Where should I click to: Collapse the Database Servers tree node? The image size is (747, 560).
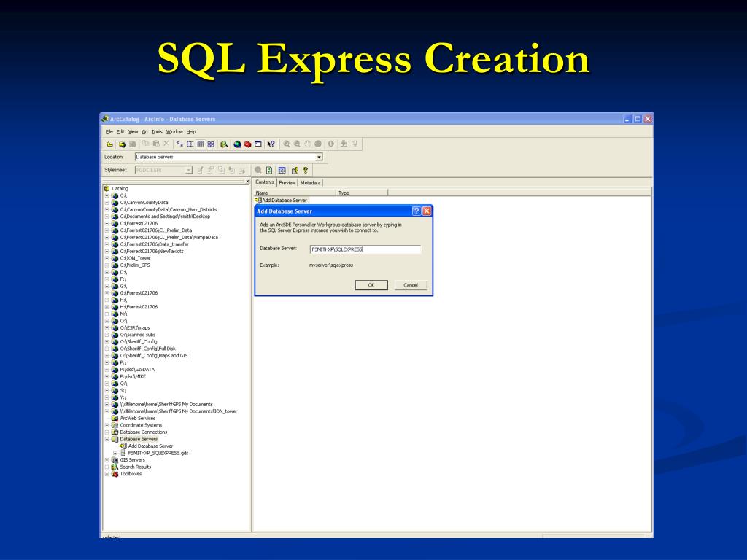(x=107, y=439)
